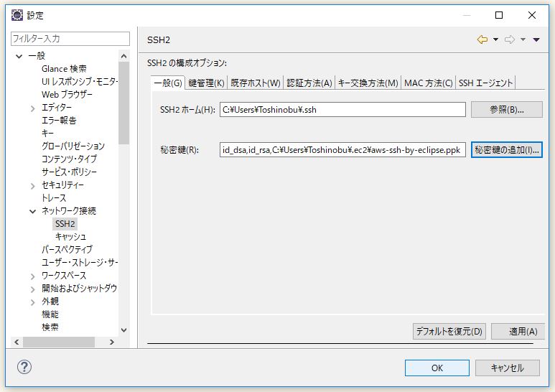Click the back navigation arrow icon
The width and height of the screenshot is (555, 392).
[x=482, y=39]
